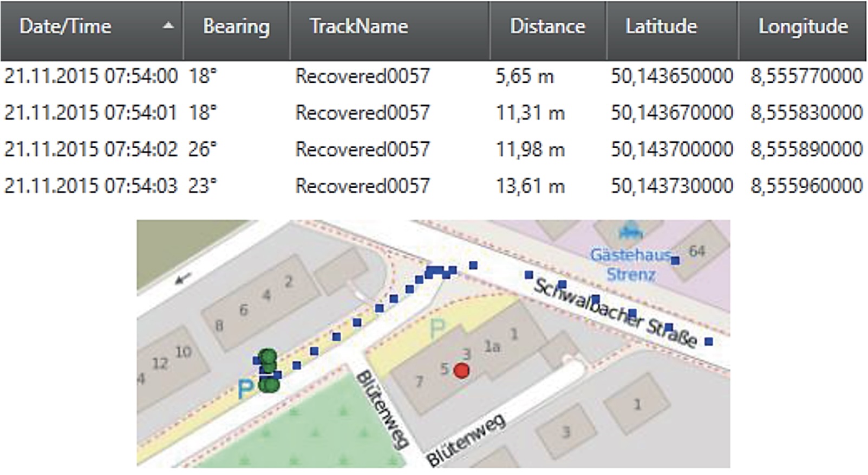Click the Gästehaus Strenz map label
The height and width of the screenshot is (475, 868).
(631, 265)
